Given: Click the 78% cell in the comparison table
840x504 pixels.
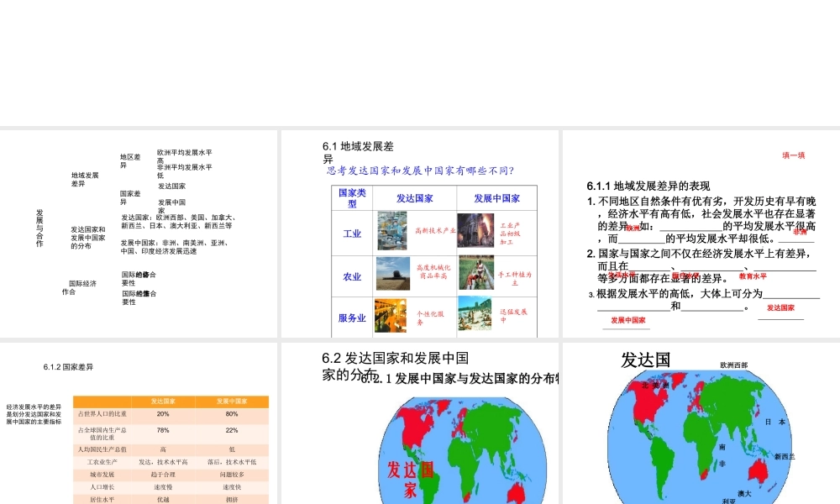Looking at the screenshot, I should [163, 430].
